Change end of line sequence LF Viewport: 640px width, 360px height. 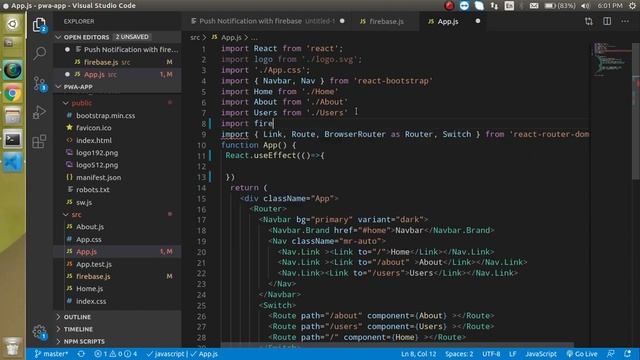point(513,354)
